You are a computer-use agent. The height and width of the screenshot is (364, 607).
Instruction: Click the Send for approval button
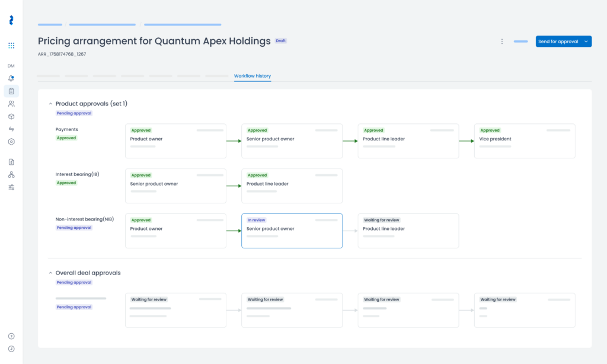click(558, 41)
